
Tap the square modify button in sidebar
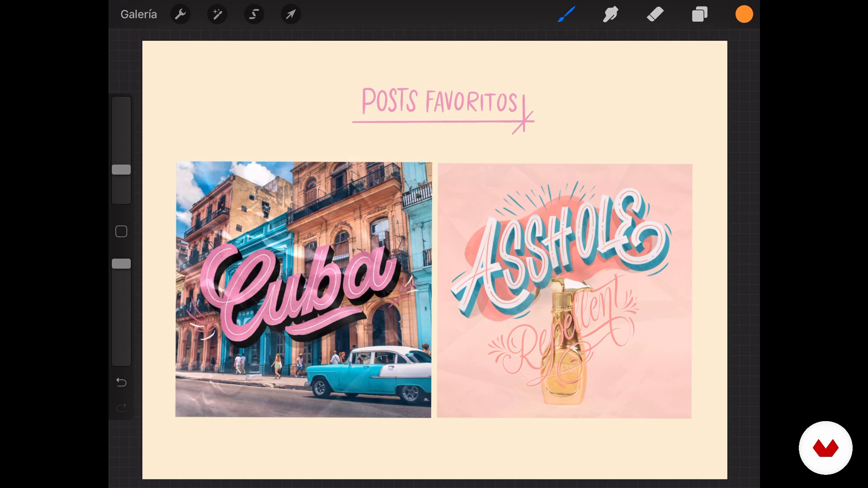[x=121, y=232]
